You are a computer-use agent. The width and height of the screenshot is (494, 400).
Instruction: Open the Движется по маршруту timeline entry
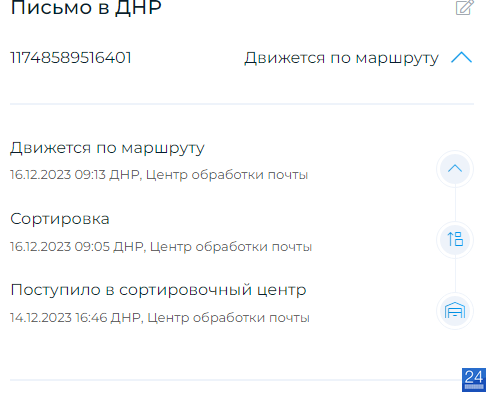[107, 148]
